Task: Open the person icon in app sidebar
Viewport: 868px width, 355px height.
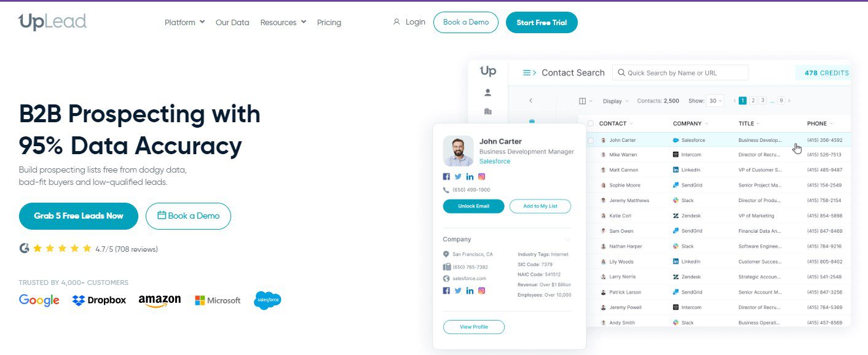Action: click(x=487, y=93)
